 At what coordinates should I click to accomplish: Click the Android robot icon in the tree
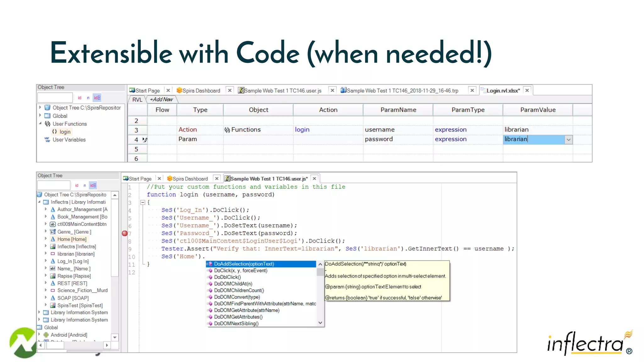coord(46,335)
